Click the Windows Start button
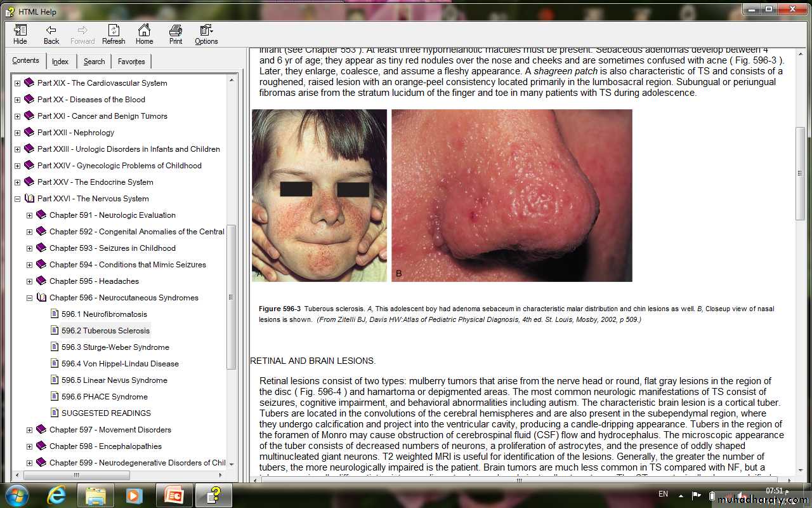 point(16,495)
